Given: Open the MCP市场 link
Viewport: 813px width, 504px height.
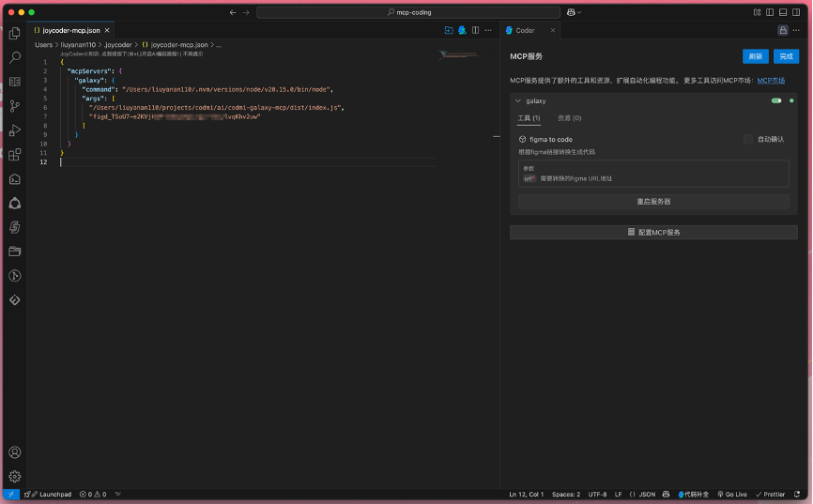Looking at the screenshot, I should click(771, 81).
